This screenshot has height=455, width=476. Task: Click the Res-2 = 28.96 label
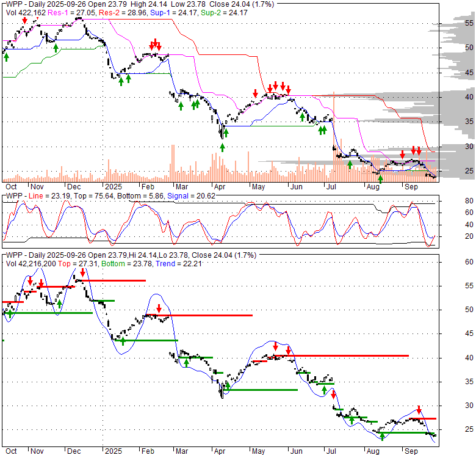tap(123, 13)
